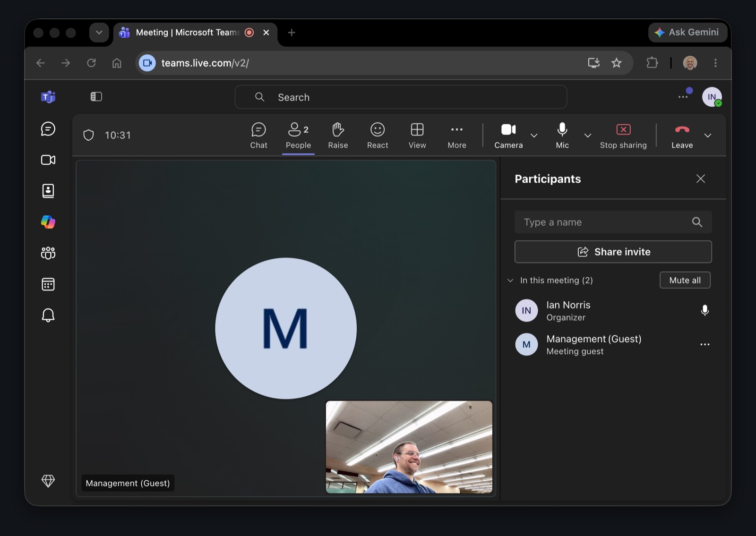Click the M avatar beside Management (Guest)

(x=526, y=345)
